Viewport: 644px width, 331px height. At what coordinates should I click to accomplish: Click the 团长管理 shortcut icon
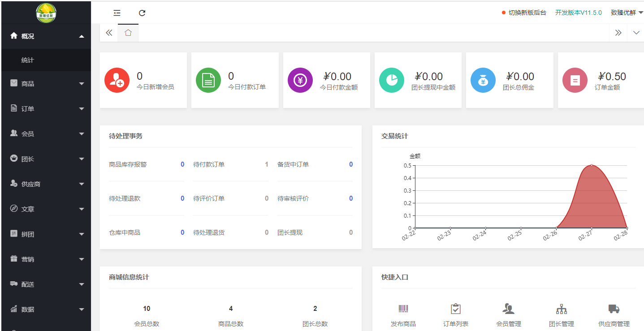click(x=561, y=309)
